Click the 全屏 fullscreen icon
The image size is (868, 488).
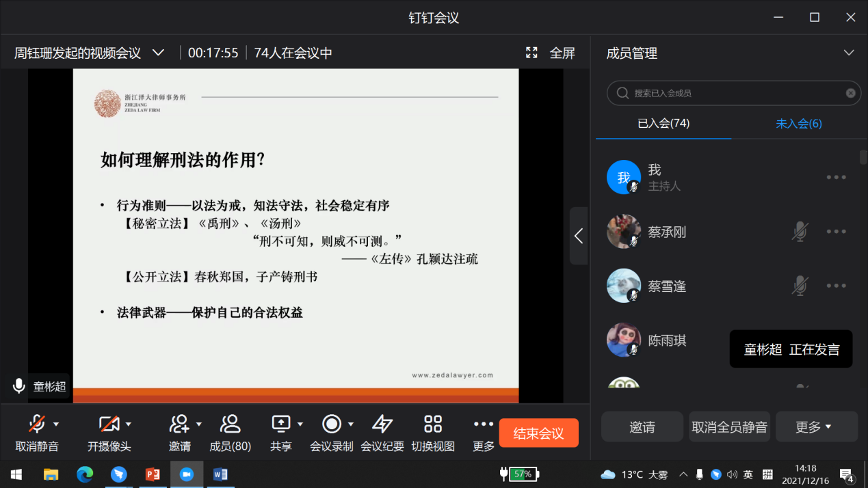click(x=531, y=53)
